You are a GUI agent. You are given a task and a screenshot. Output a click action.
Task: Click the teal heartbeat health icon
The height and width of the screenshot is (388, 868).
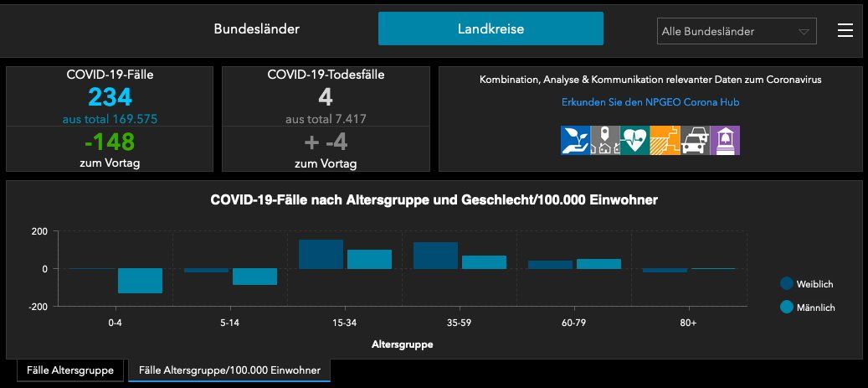[635, 140]
